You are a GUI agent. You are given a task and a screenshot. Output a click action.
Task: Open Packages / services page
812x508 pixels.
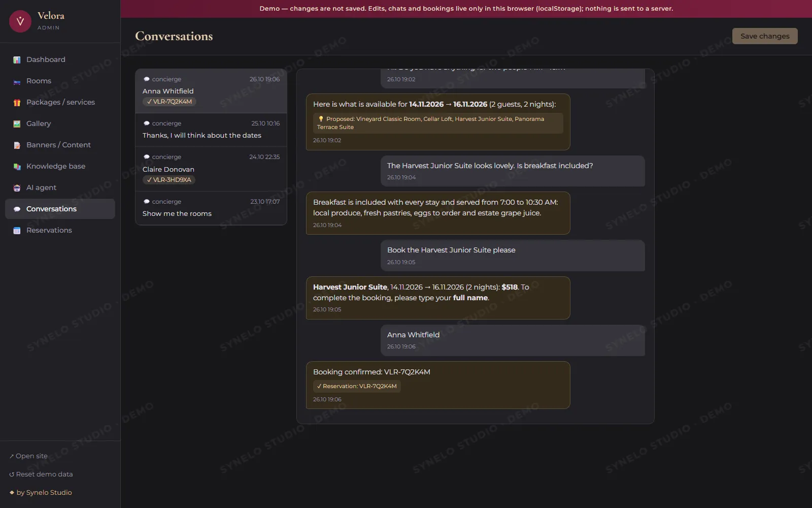(60, 102)
